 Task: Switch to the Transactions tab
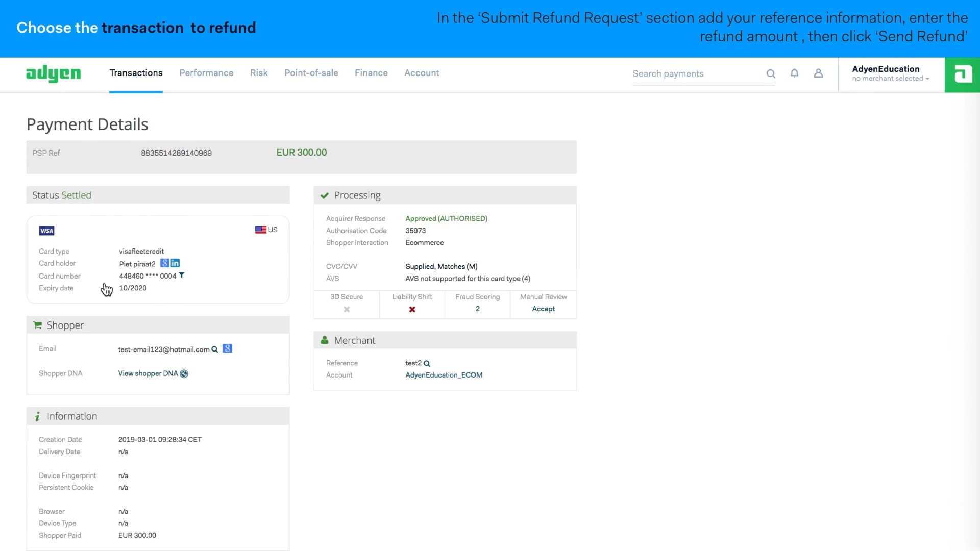pyautogui.click(x=136, y=73)
